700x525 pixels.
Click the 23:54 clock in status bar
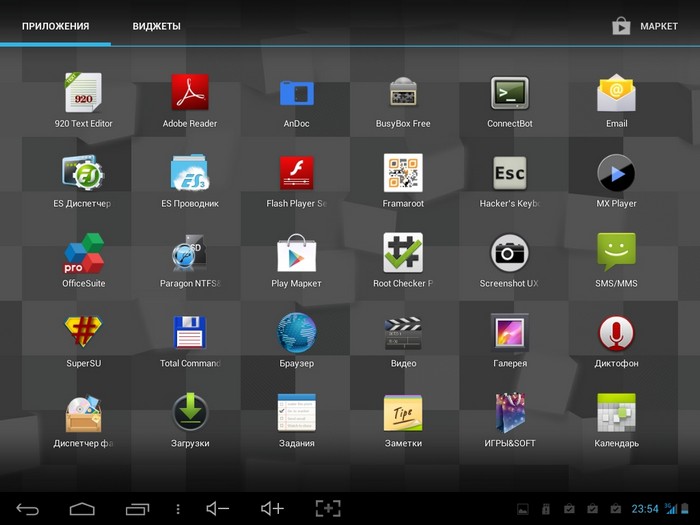pos(645,509)
